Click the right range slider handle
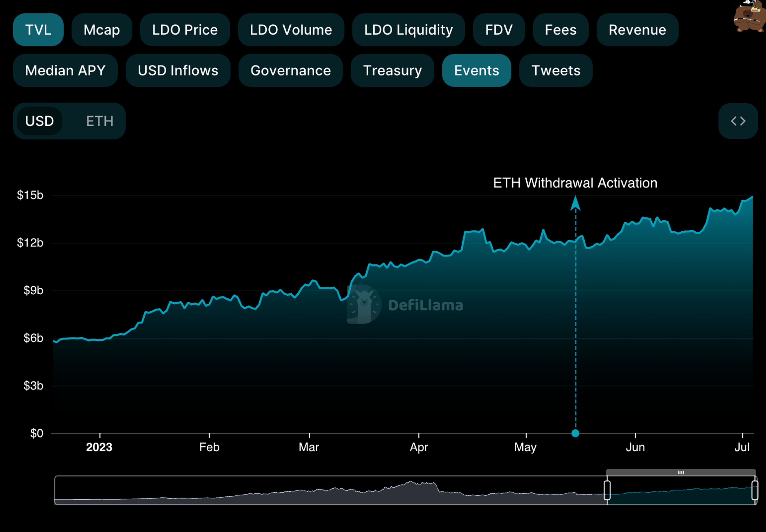 pos(754,490)
